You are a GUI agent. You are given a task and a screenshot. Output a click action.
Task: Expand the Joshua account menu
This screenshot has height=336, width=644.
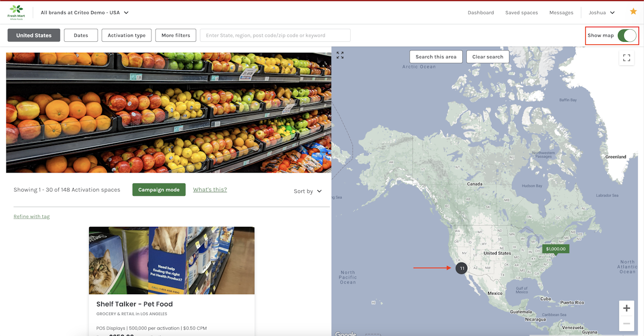[602, 13]
